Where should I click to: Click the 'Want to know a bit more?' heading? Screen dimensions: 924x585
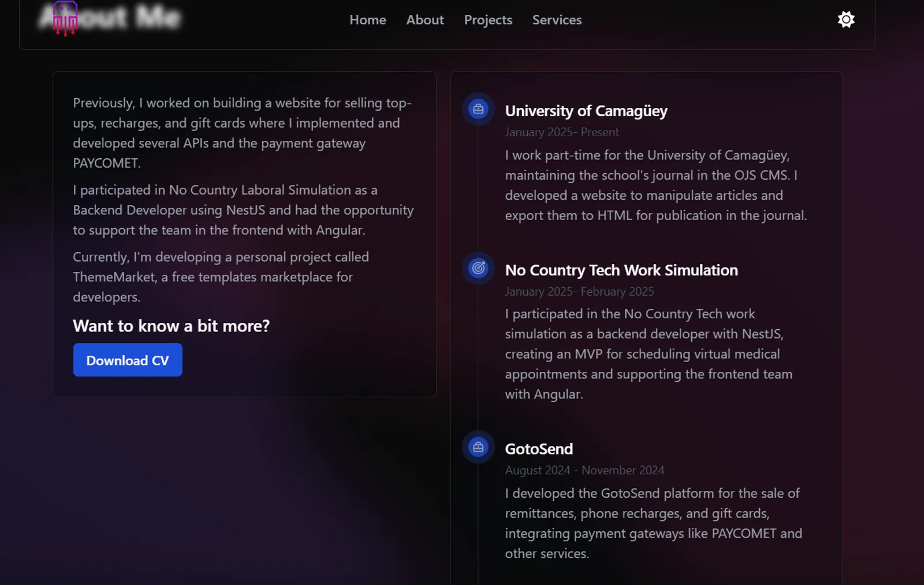pyautogui.click(x=171, y=326)
